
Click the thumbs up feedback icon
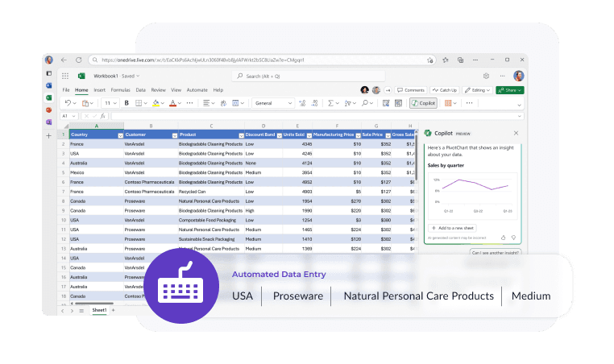click(x=504, y=238)
